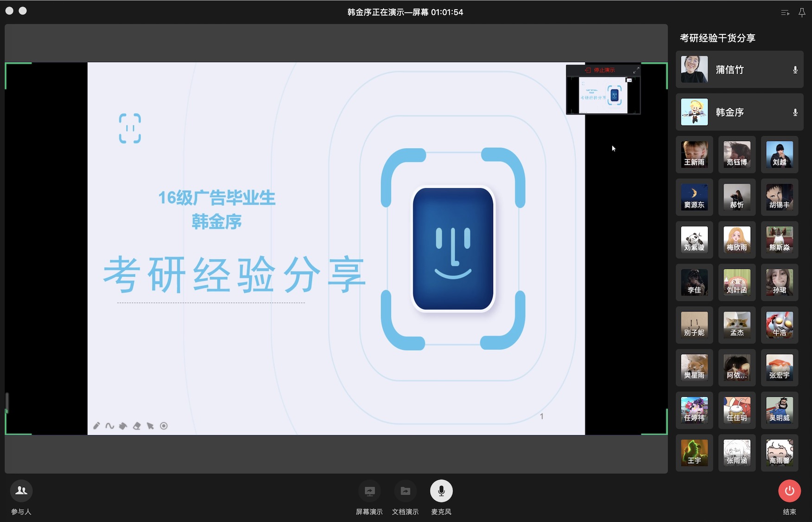Expand the small presentation preview window
Viewport: 812px width, 522px height.
point(636,70)
